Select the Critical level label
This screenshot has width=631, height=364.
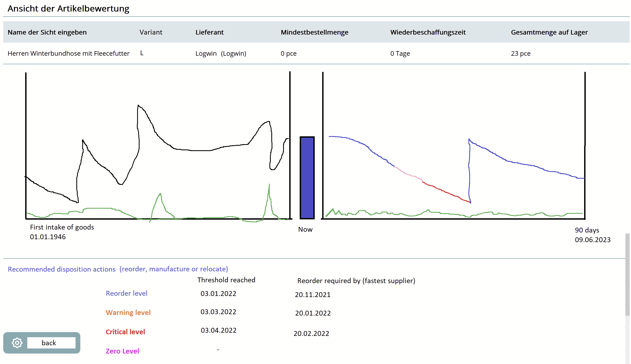tap(125, 332)
